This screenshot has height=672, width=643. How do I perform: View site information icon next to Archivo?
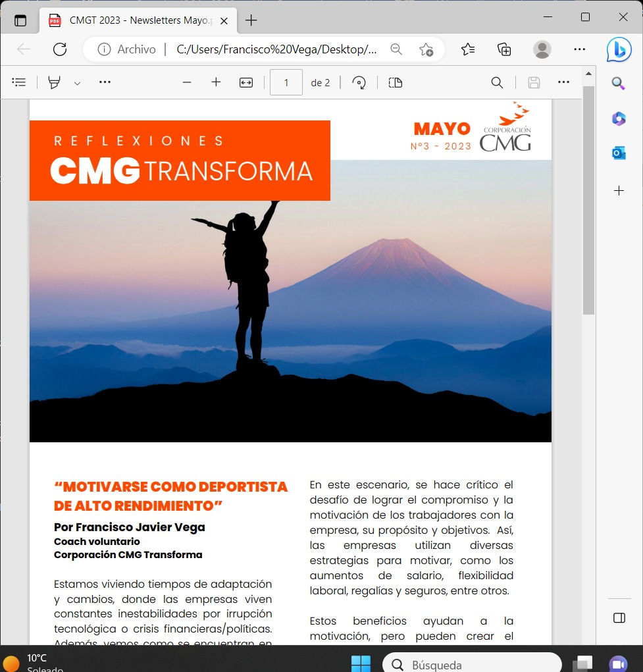104,49
